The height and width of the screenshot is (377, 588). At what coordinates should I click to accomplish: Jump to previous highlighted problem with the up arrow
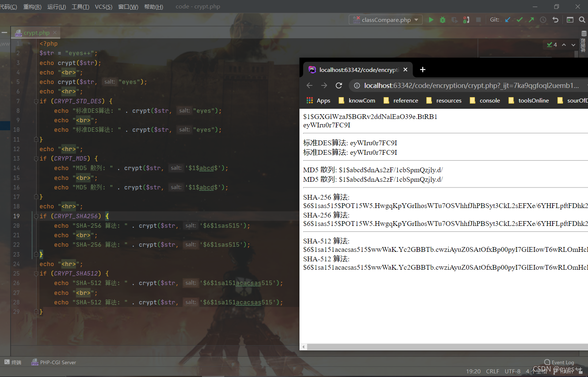564,45
